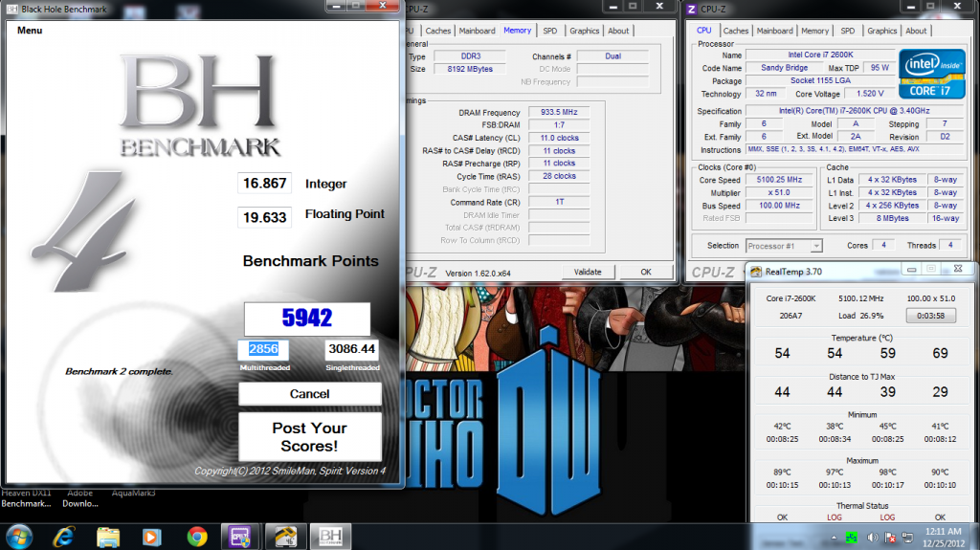
Task: Switch to Mainboard tab in Memory CPU-Z window
Action: pos(477,31)
